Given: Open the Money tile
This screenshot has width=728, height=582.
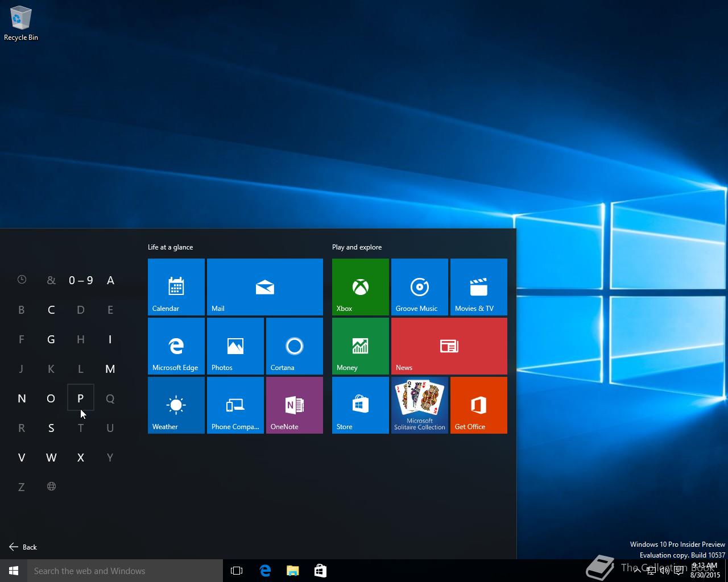Looking at the screenshot, I should (x=361, y=346).
